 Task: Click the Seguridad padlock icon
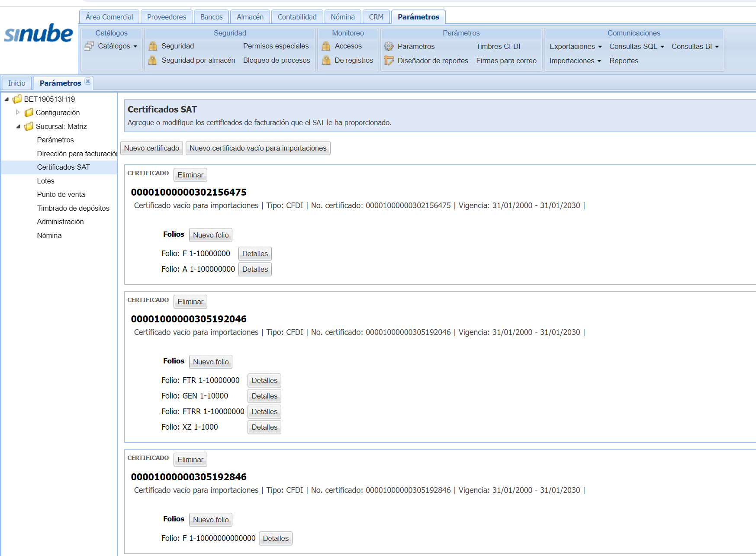click(153, 46)
